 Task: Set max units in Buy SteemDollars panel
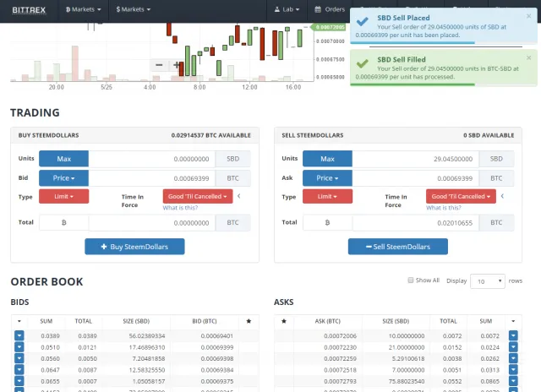pos(64,159)
